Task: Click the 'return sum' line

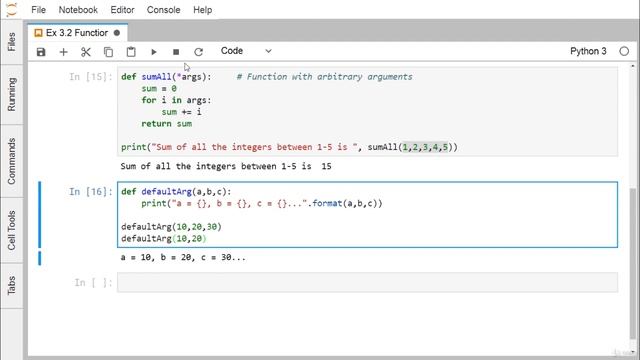Action: coord(167,124)
